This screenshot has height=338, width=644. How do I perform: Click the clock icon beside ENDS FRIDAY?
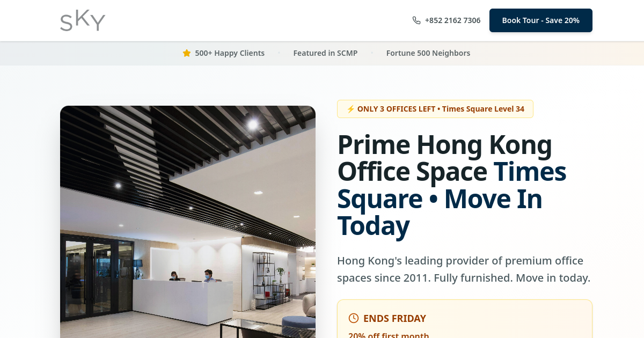[354, 318]
